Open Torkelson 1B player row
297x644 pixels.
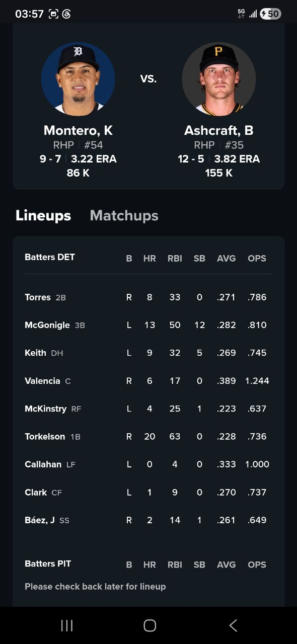pyautogui.click(x=148, y=437)
